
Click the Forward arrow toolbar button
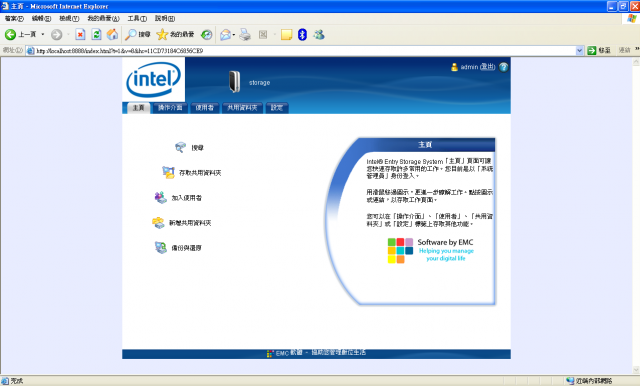[56, 35]
